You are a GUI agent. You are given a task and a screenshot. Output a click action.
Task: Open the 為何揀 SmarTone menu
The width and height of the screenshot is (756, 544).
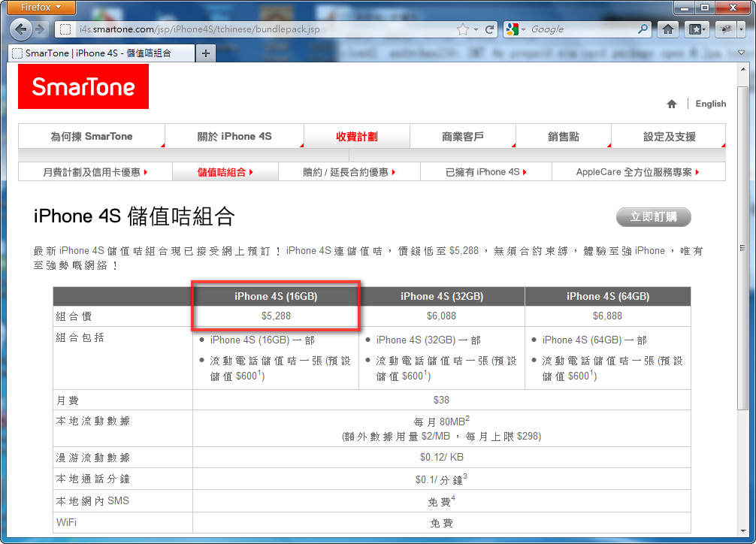coord(92,137)
